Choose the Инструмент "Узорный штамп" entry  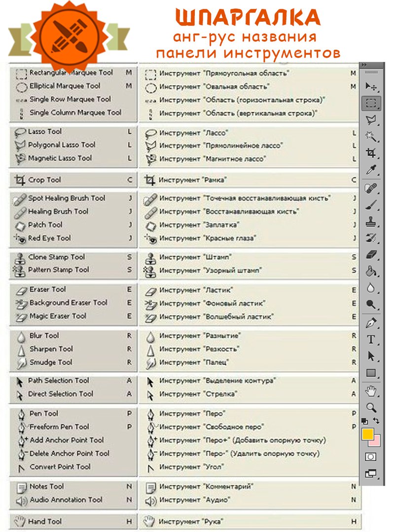249,270
